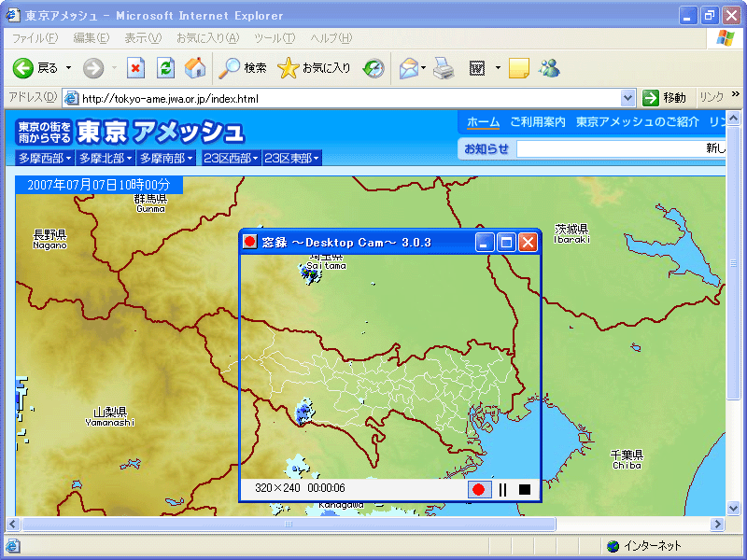Close the Desktop Cam window
Image resolution: width=747 pixels, height=560 pixels.
pyautogui.click(x=528, y=243)
